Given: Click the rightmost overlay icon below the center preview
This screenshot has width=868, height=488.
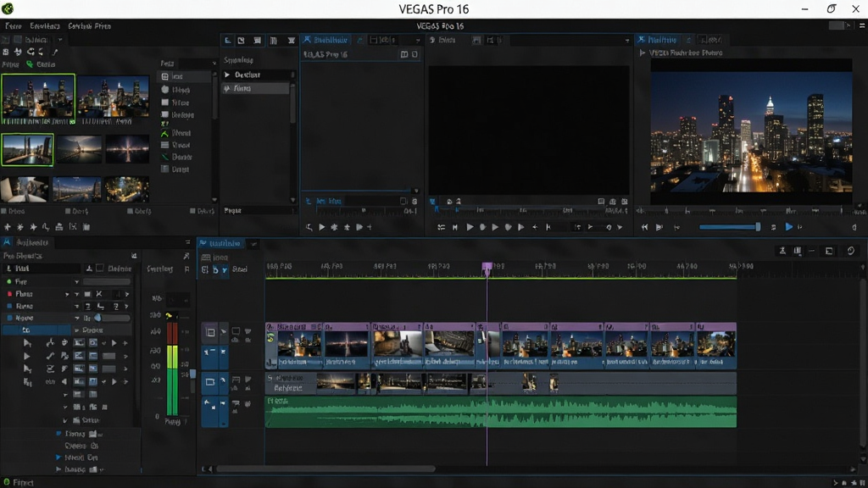Looking at the screenshot, I should [x=625, y=202].
